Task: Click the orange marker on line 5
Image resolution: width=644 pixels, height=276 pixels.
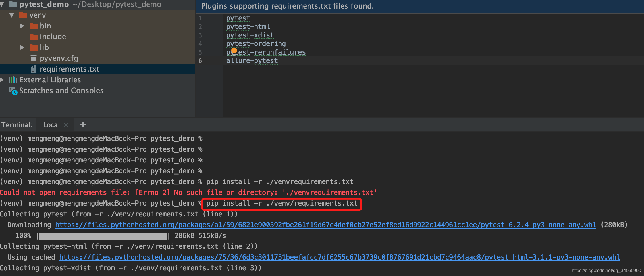Action: pyautogui.click(x=234, y=51)
